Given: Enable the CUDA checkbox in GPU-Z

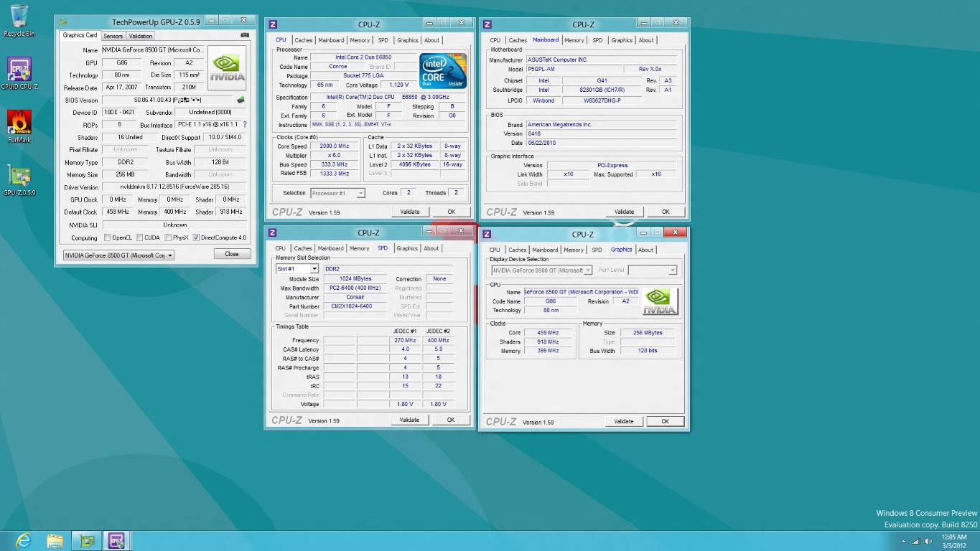Looking at the screenshot, I should (x=138, y=237).
